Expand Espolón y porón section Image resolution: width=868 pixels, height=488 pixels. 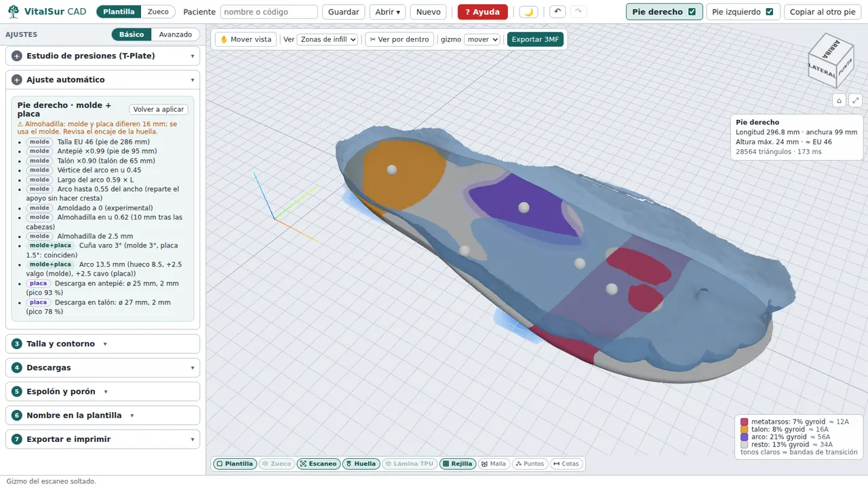102,391
